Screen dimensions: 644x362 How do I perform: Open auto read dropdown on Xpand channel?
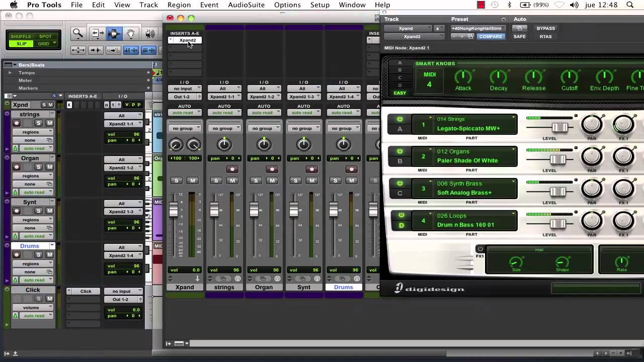point(184,113)
